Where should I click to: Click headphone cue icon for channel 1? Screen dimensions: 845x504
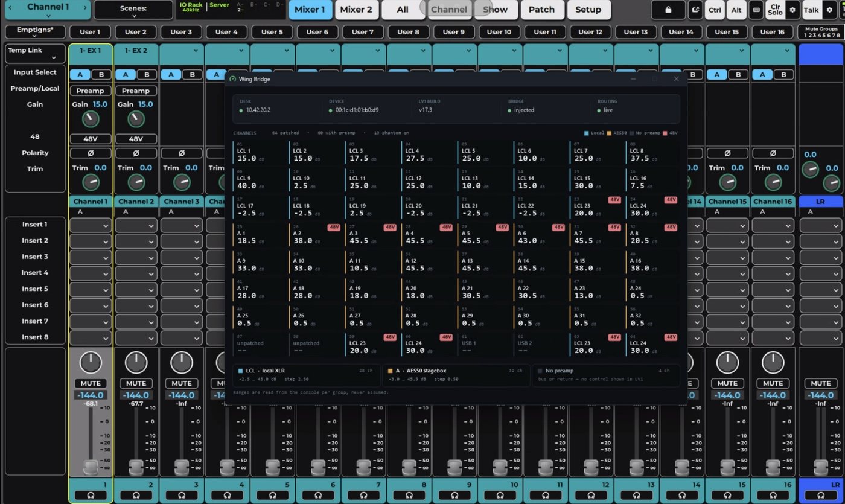pyautogui.click(x=91, y=495)
